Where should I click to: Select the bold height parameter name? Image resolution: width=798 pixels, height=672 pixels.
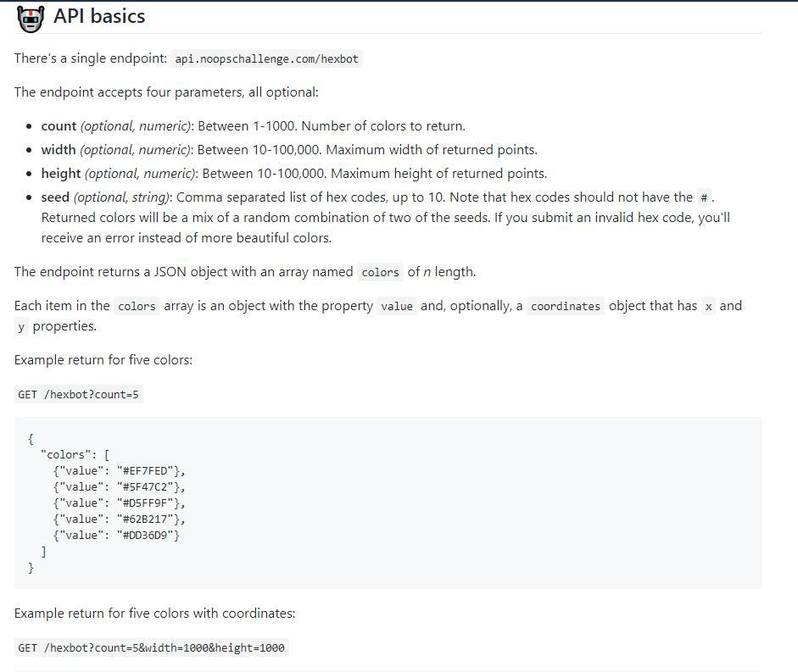coord(61,174)
